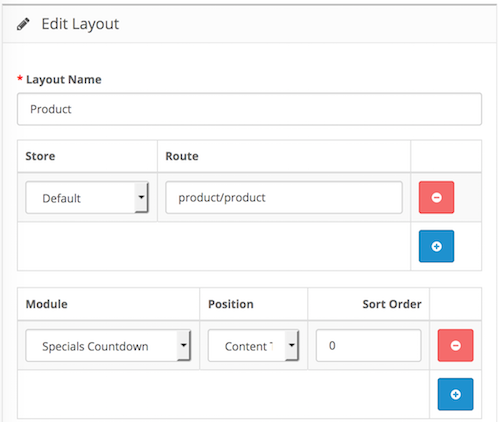Open the Content position dropdown

click(x=253, y=346)
